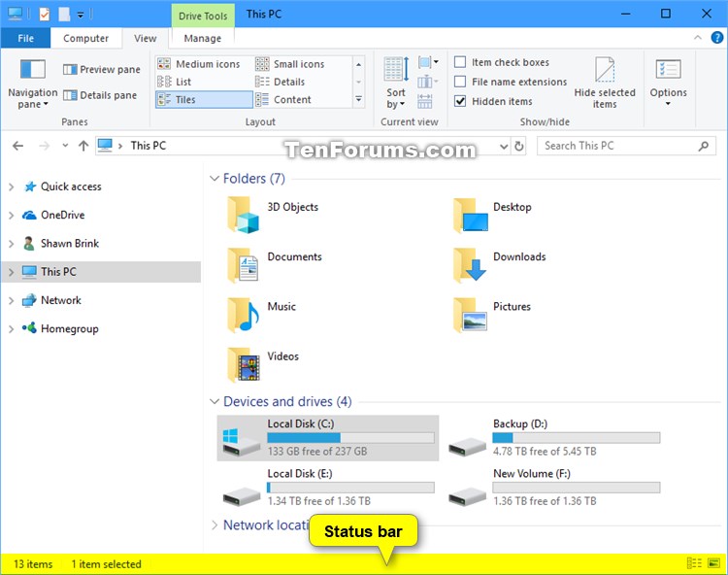Collapse the Devices and drives group

tap(215, 401)
